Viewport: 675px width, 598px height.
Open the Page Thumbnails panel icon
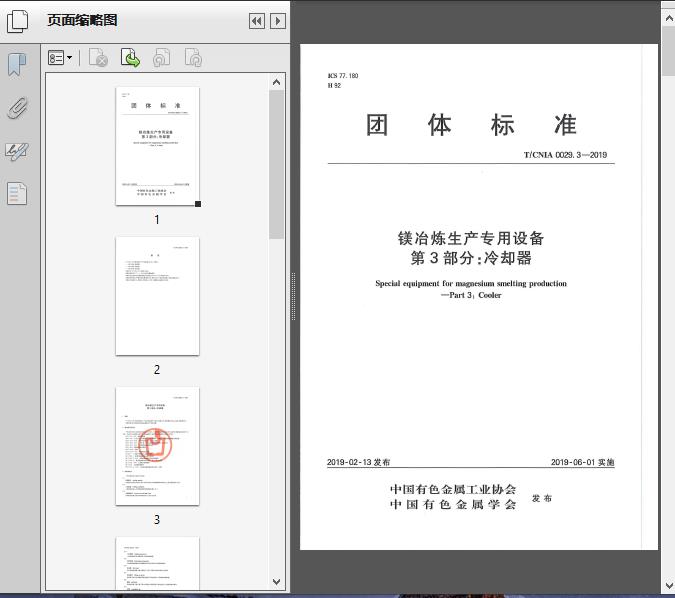tap(17, 21)
